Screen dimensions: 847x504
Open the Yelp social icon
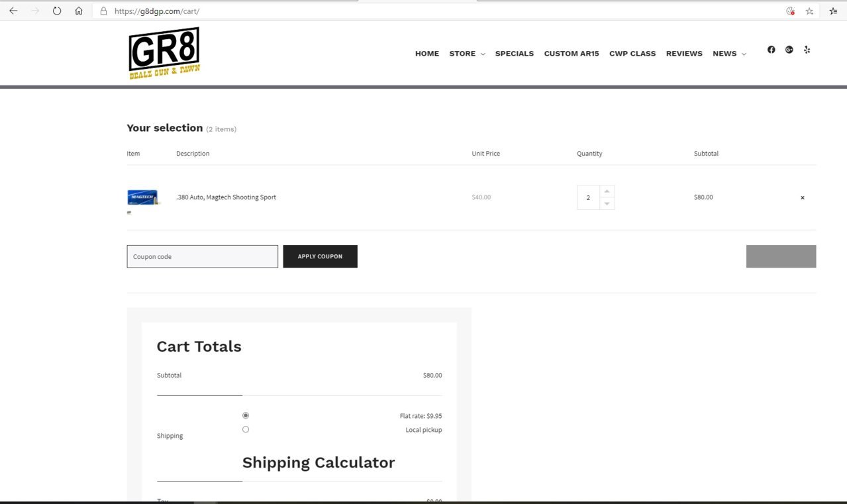[x=807, y=50]
